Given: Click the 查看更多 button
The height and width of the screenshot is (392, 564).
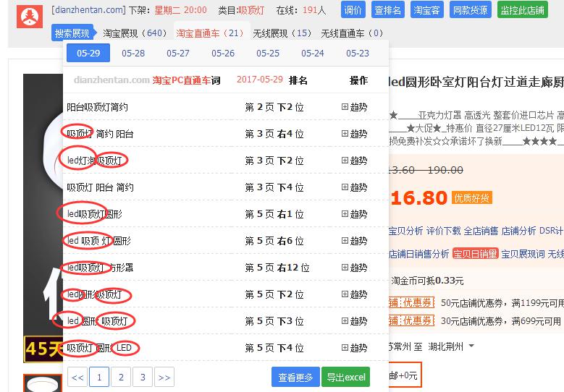Looking at the screenshot, I should 295,378.
